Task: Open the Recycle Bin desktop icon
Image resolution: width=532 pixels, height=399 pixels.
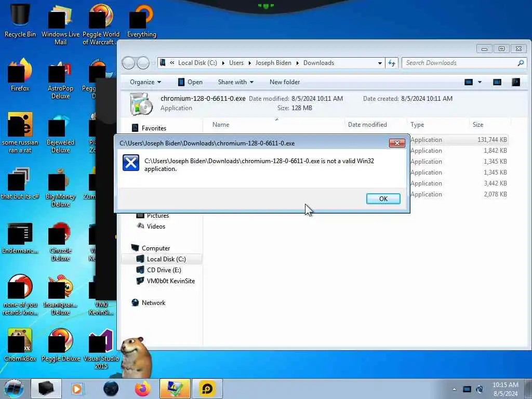Action: click(x=20, y=20)
